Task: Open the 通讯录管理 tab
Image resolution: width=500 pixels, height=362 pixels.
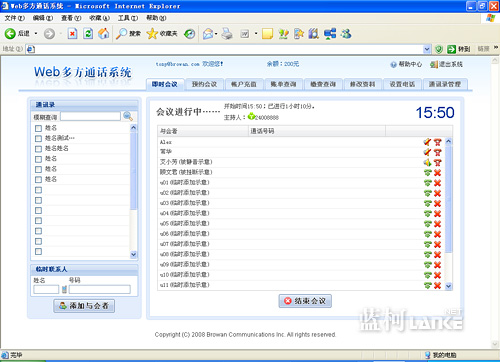Action: (x=445, y=84)
